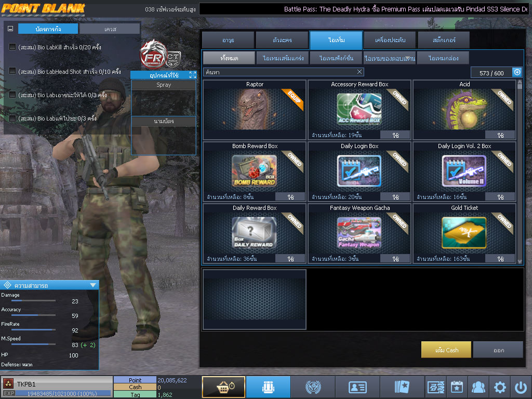
Task: Check the third Bio Lab 0/3 mission checkbox
Action: pyautogui.click(x=12, y=95)
